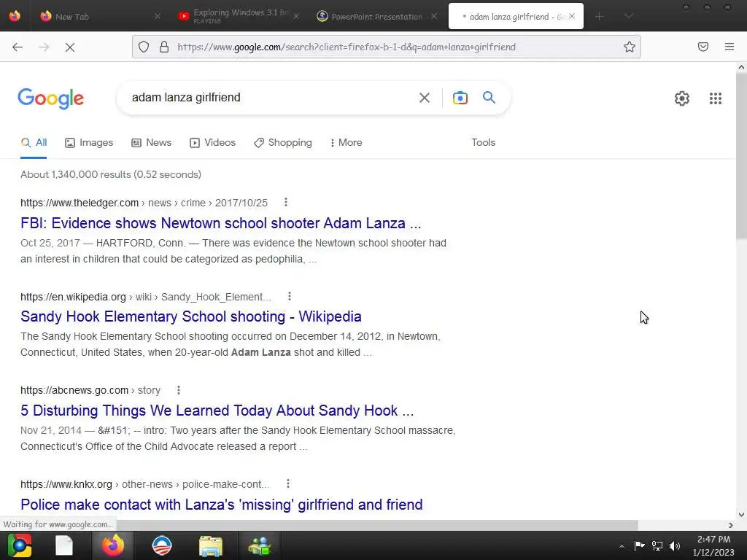Open 5 Disturbing Things We Learned link
Screen dimensions: 747x560
tap(217, 411)
